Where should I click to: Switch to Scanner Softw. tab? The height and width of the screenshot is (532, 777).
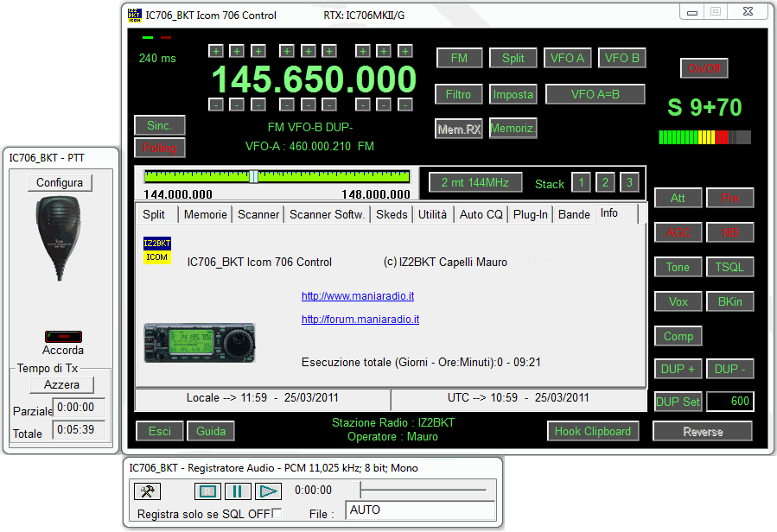(327, 214)
